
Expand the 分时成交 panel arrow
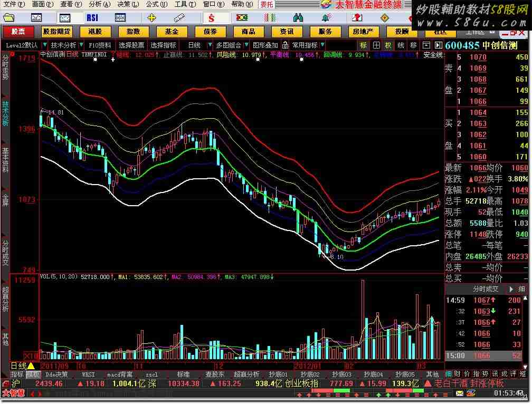pyautogui.click(x=511, y=289)
